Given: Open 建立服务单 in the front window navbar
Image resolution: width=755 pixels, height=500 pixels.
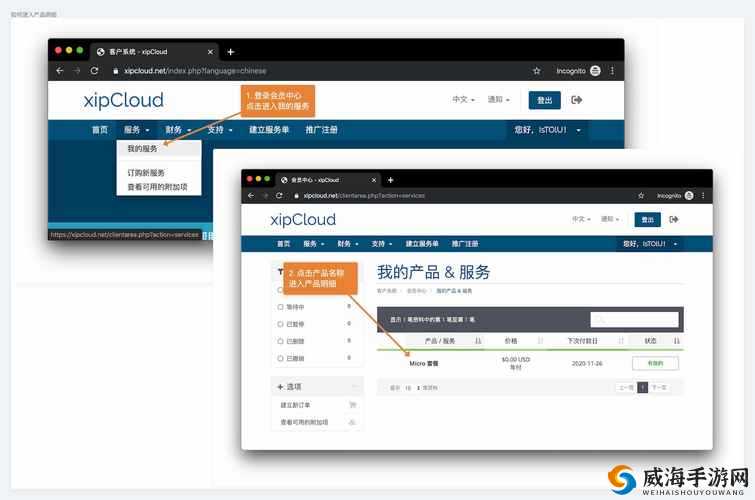Looking at the screenshot, I should coord(422,244).
